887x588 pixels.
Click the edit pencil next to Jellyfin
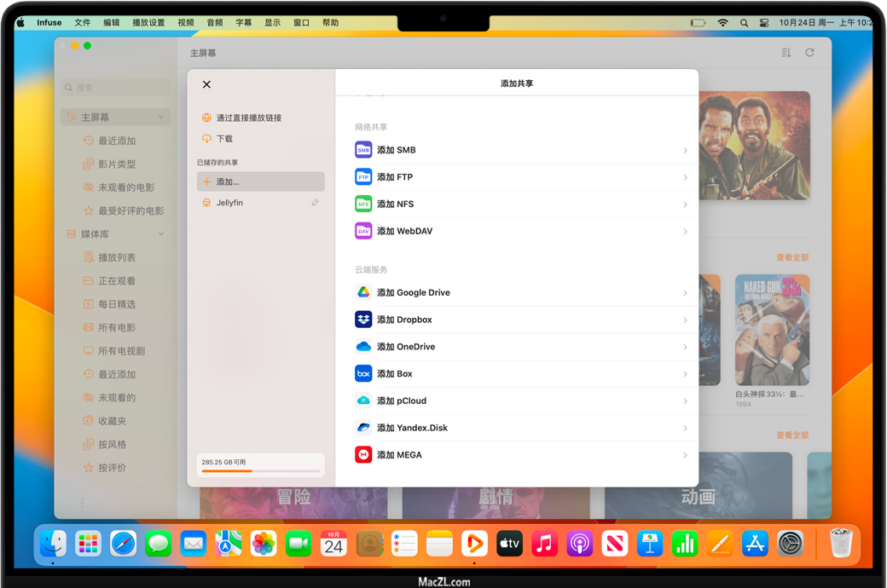315,203
